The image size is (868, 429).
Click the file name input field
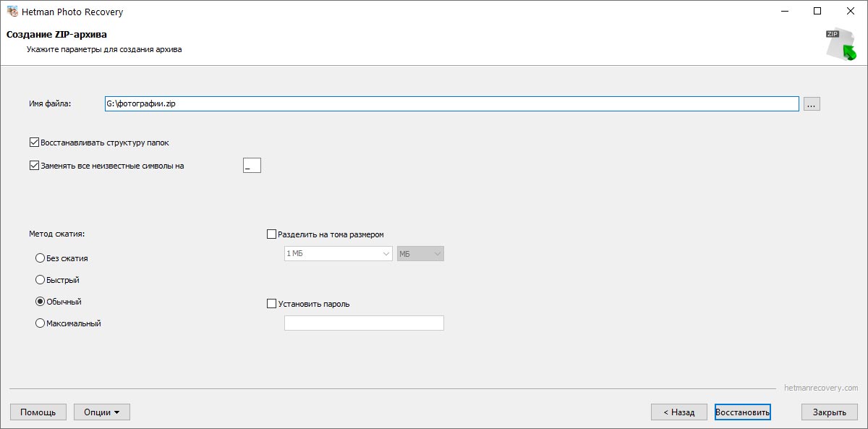coord(451,104)
